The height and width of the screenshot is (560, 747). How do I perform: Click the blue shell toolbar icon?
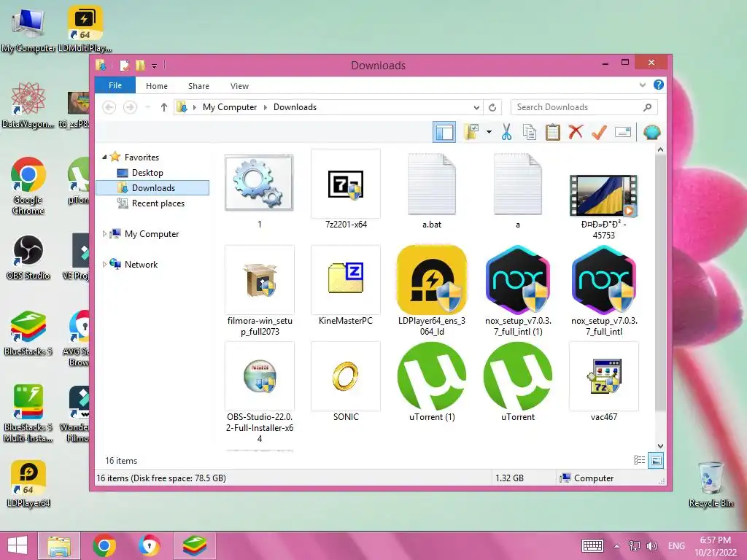point(651,132)
